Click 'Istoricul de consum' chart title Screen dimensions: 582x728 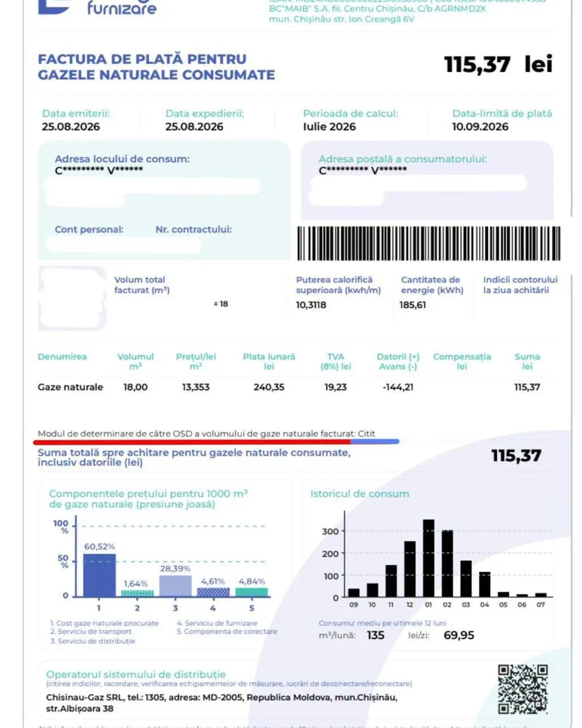pyautogui.click(x=360, y=494)
